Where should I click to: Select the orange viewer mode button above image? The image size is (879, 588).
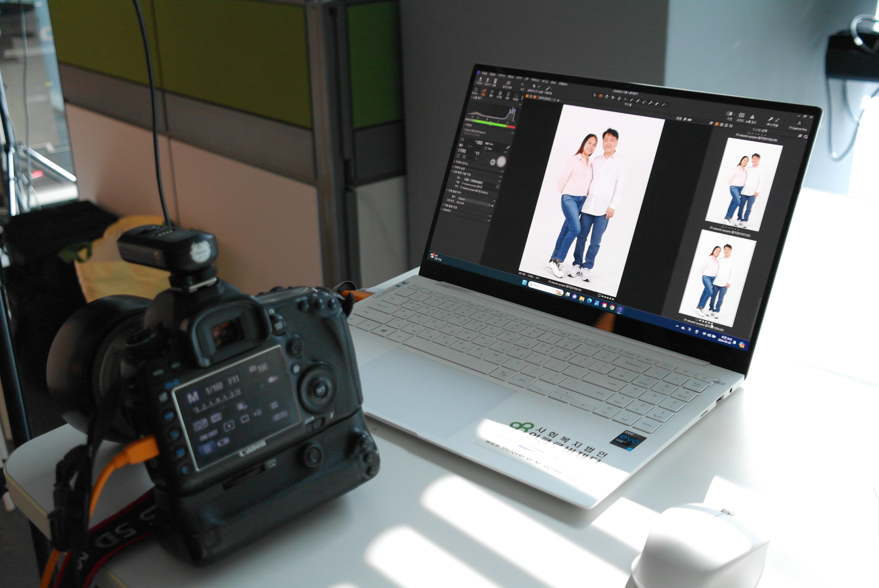[527, 96]
